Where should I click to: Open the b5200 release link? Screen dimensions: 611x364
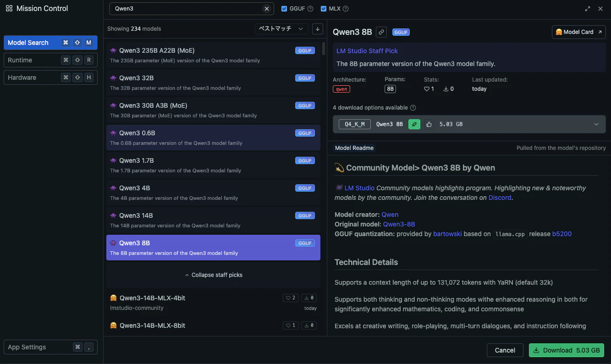click(x=562, y=234)
